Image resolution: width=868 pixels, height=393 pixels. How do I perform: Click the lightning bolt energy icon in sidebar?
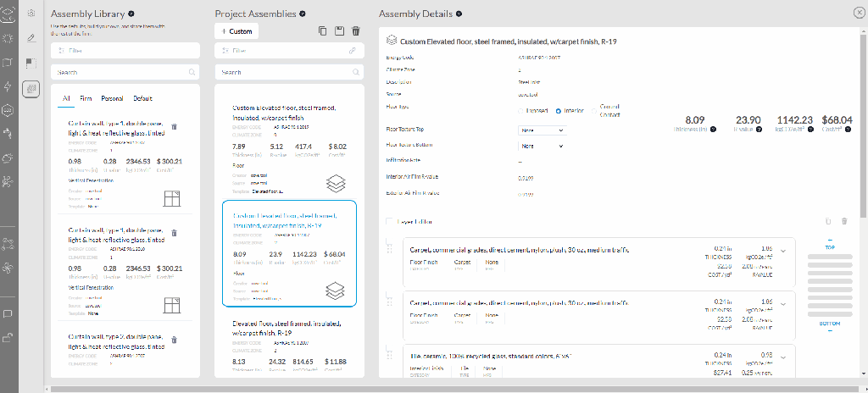tap(8, 86)
